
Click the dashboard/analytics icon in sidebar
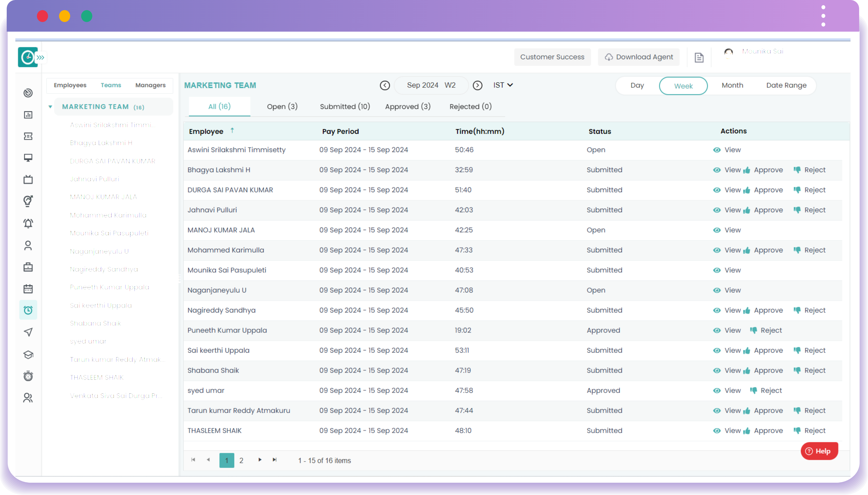point(28,115)
